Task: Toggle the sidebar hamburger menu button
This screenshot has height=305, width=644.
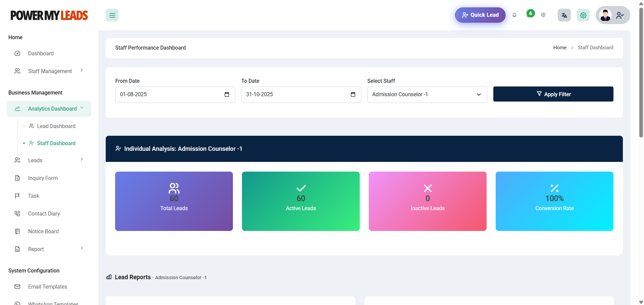Action: 112,15
